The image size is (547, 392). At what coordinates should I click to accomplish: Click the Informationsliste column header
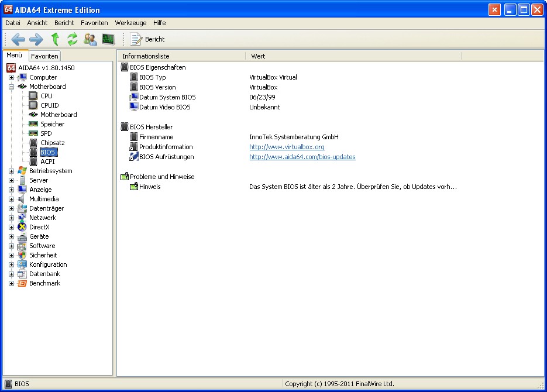pos(181,56)
